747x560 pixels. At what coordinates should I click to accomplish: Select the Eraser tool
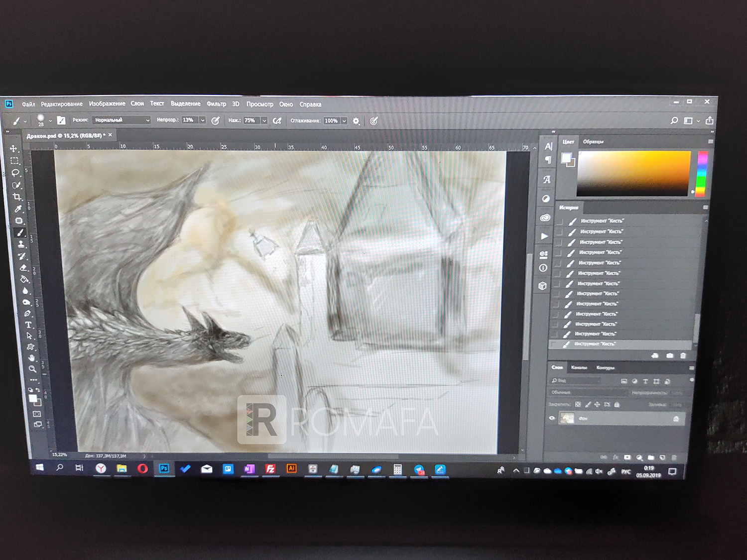tap(23, 268)
